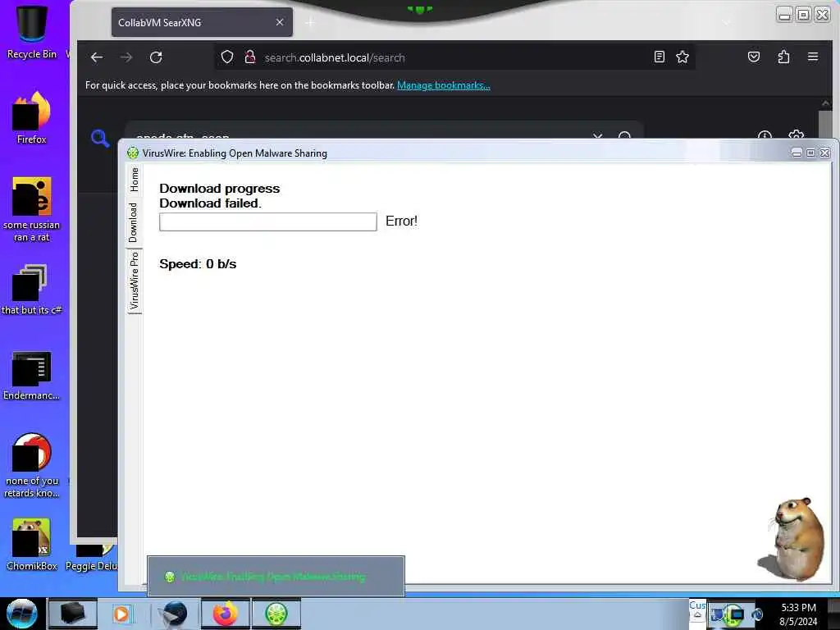
Task: Click the taskbar clock showing 5:33 PM
Action: [798, 614]
